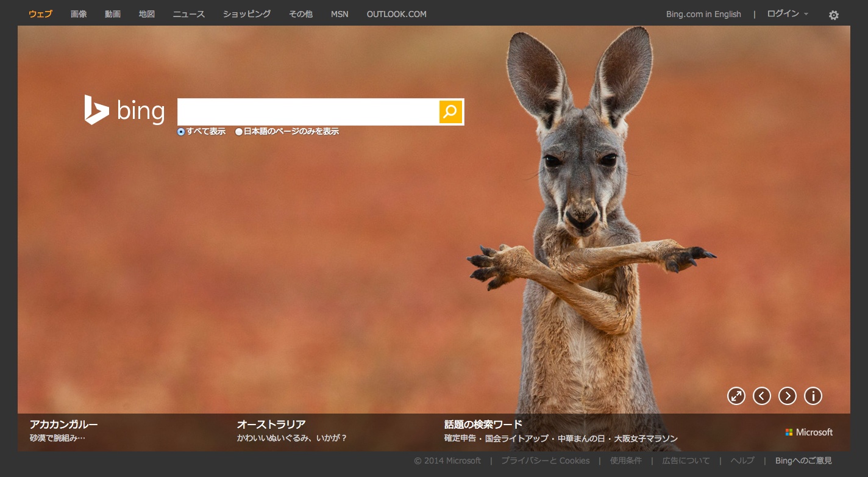The height and width of the screenshot is (477, 868).
Task: Click Bing.com in English link
Action: point(703,14)
